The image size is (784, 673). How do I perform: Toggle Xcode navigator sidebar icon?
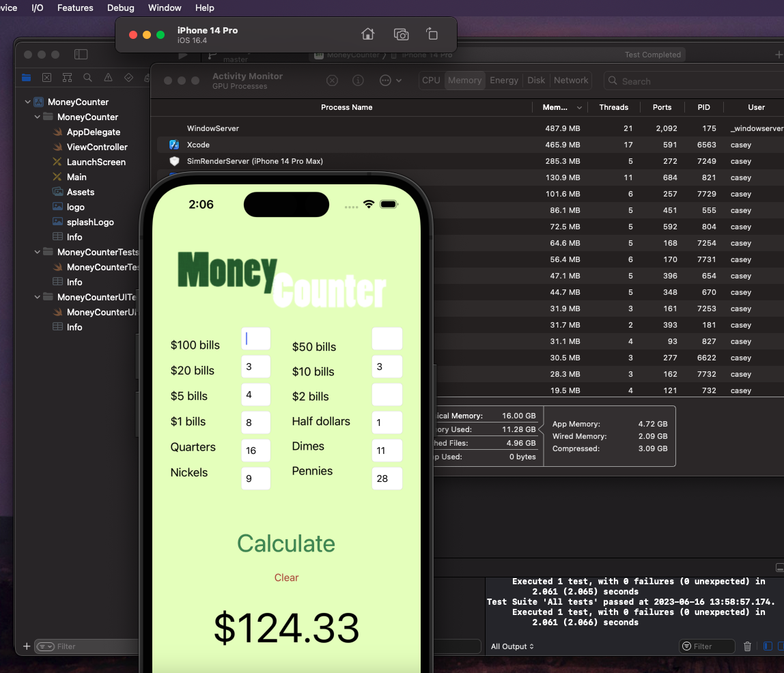click(x=81, y=54)
